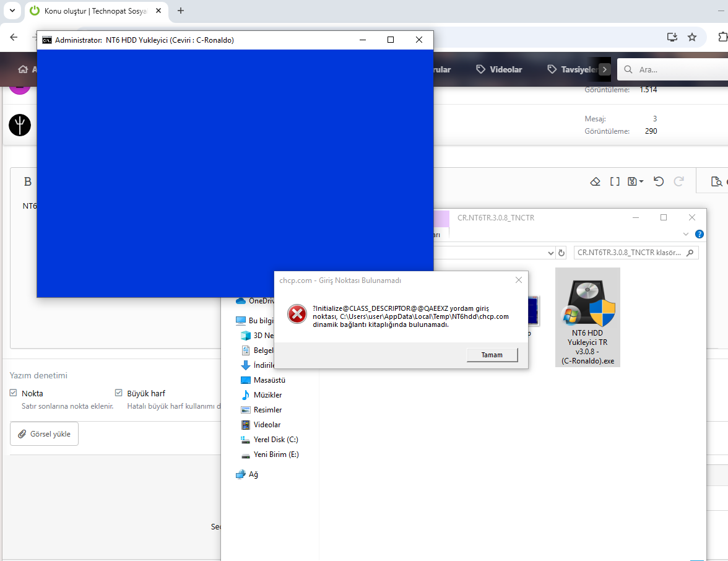Viewport: 728px width, 561px height.
Task: Open Explorer help question mark icon
Action: [700, 234]
